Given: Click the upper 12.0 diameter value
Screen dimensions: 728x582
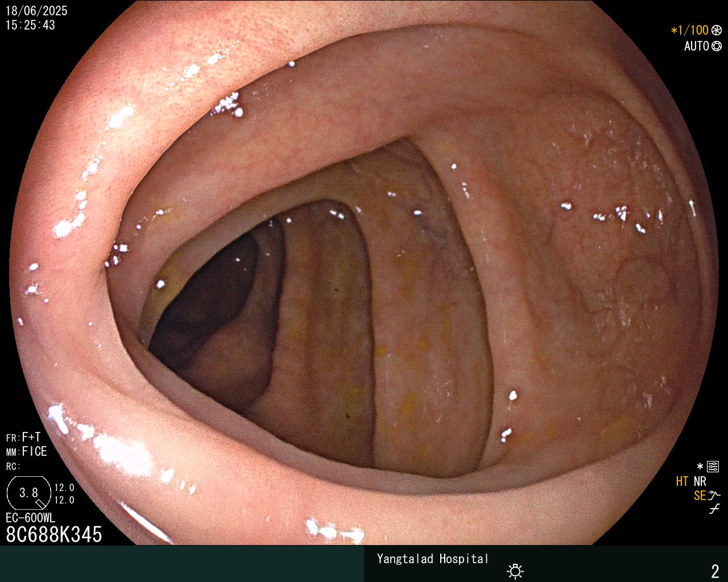Looking at the screenshot, I should pos(64,488).
